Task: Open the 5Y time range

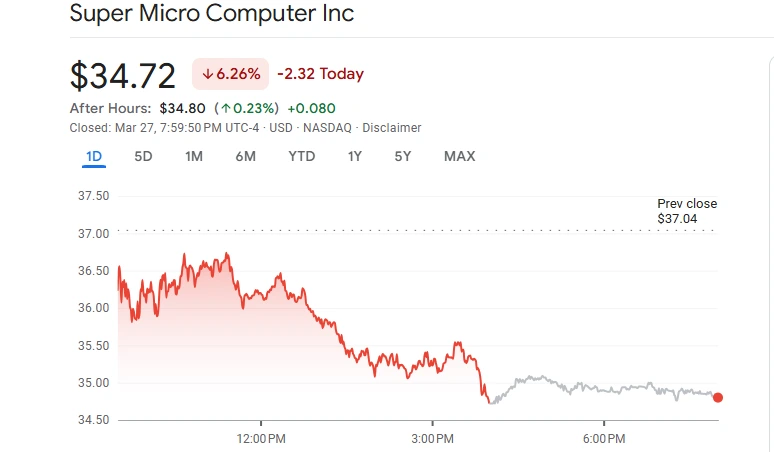Action: (x=403, y=156)
